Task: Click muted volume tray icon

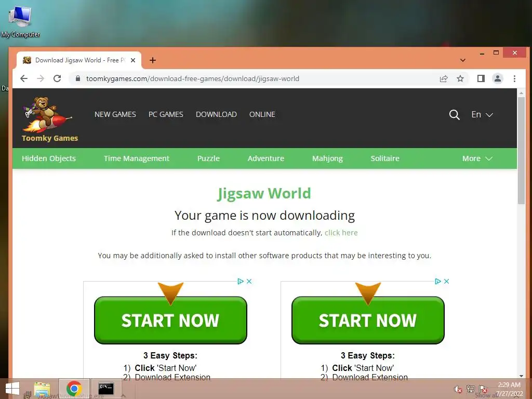Action: point(458,389)
